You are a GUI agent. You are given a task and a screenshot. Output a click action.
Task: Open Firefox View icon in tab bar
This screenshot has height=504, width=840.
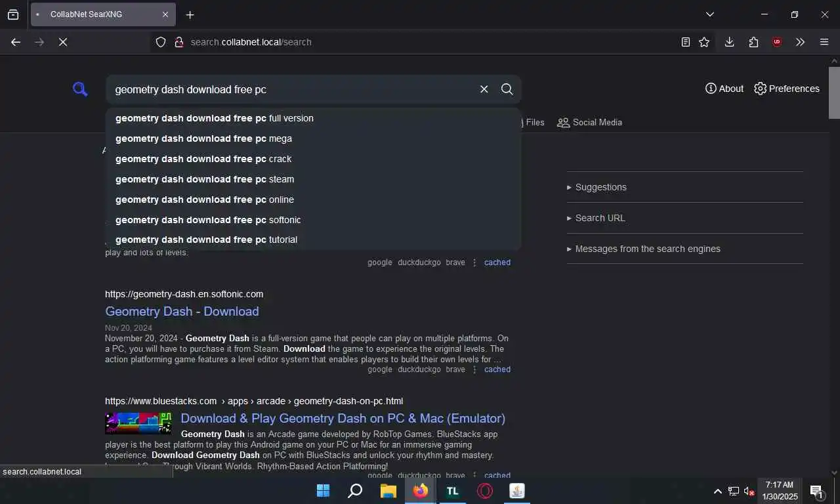point(13,14)
